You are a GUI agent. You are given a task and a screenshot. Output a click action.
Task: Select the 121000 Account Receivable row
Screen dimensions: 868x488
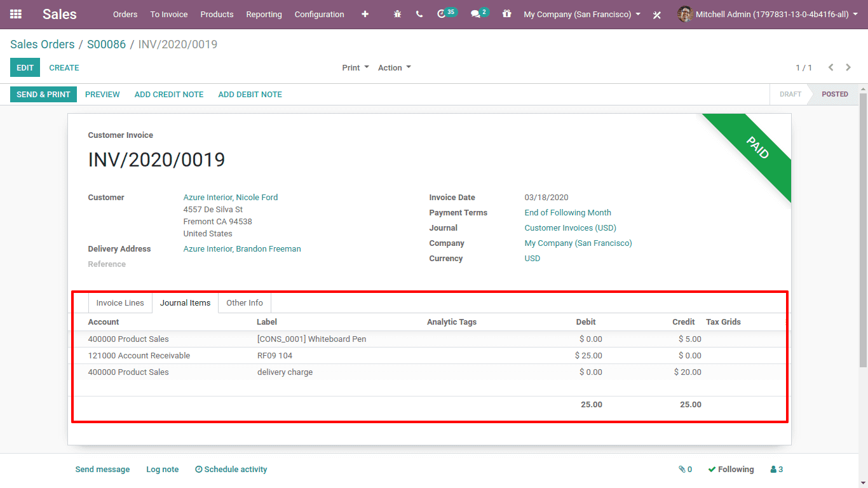pyautogui.click(x=429, y=356)
